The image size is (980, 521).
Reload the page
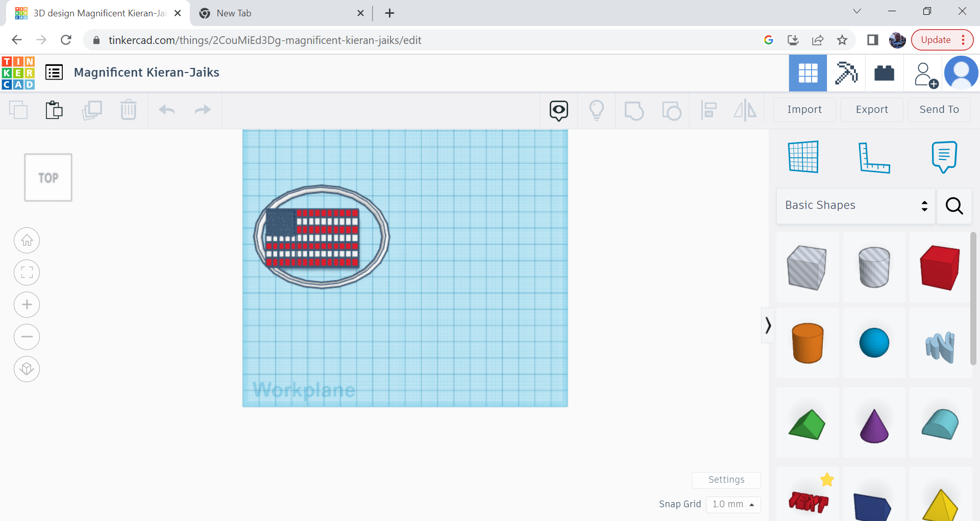[x=66, y=40]
